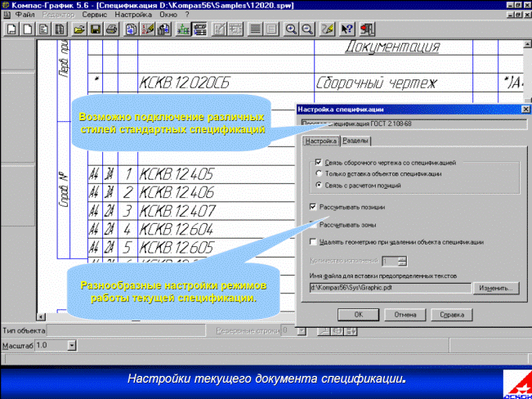Image resolution: width=532 pixels, height=399 pixels.
Task: Cancel the dialog with Отмена
Action: 405,315
